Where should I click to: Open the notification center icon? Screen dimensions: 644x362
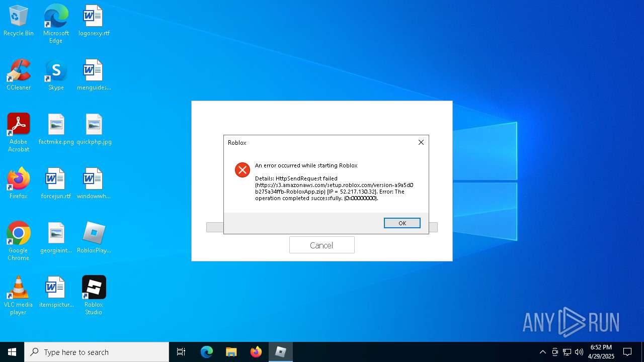pos(627,352)
